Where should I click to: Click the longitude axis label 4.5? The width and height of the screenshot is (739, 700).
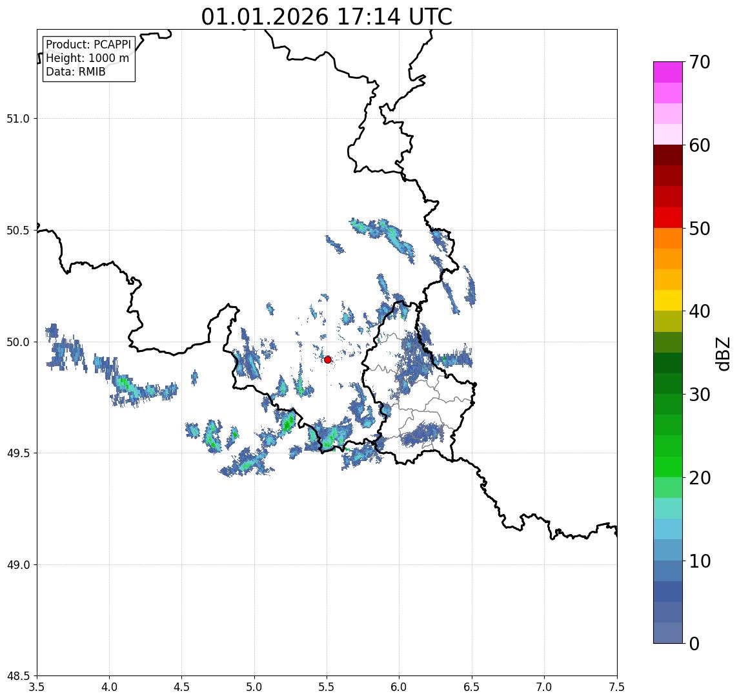tap(182, 686)
